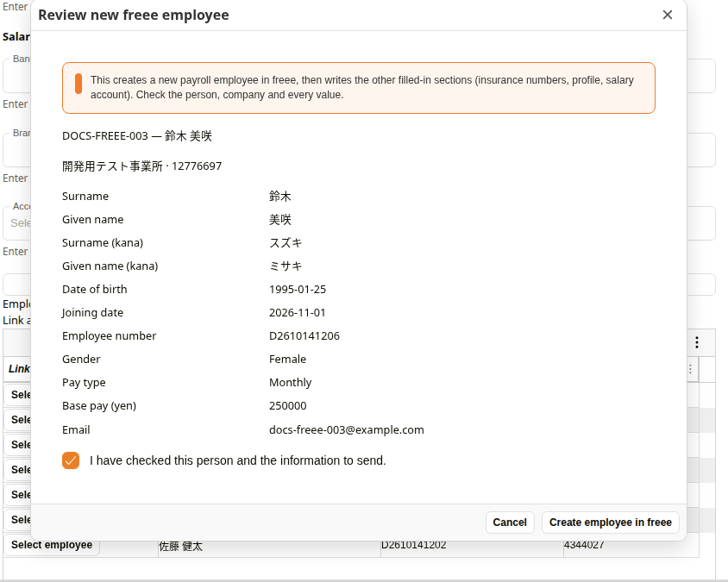Open the column header's small three-dot menu
The image size is (728, 582).
point(690,369)
